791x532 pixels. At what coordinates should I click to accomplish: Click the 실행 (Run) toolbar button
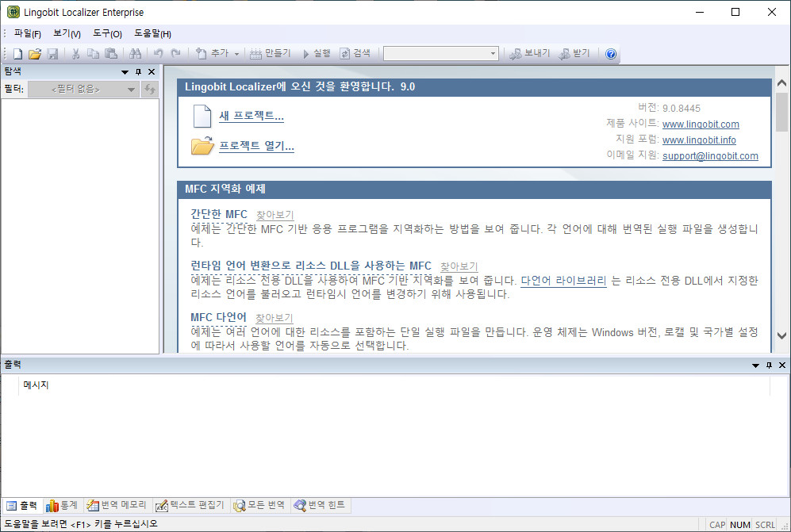pyautogui.click(x=317, y=53)
